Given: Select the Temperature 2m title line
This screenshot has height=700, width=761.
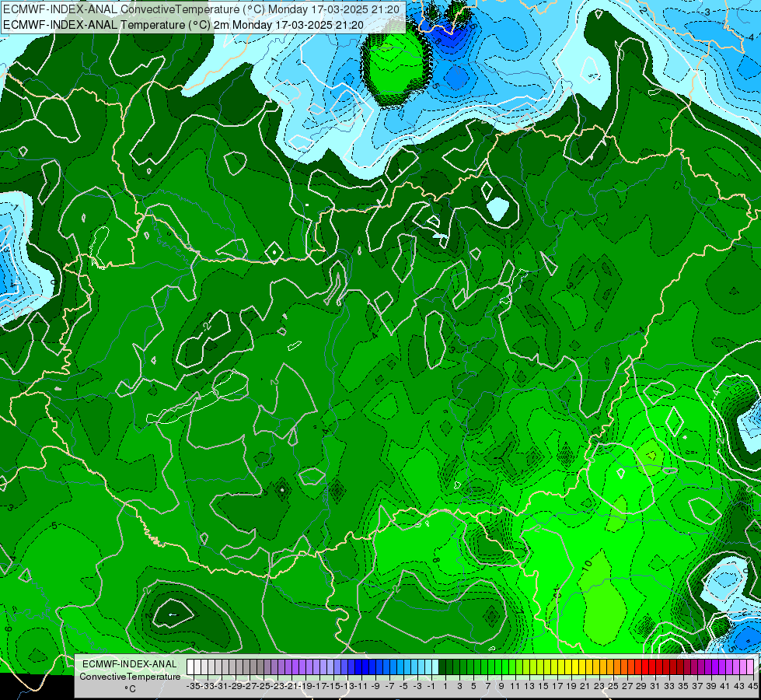Looking at the screenshot, I should pos(183,25).
